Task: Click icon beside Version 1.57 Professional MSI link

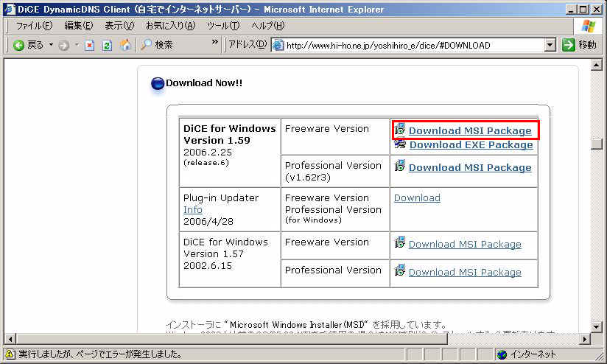Action: 400,270
